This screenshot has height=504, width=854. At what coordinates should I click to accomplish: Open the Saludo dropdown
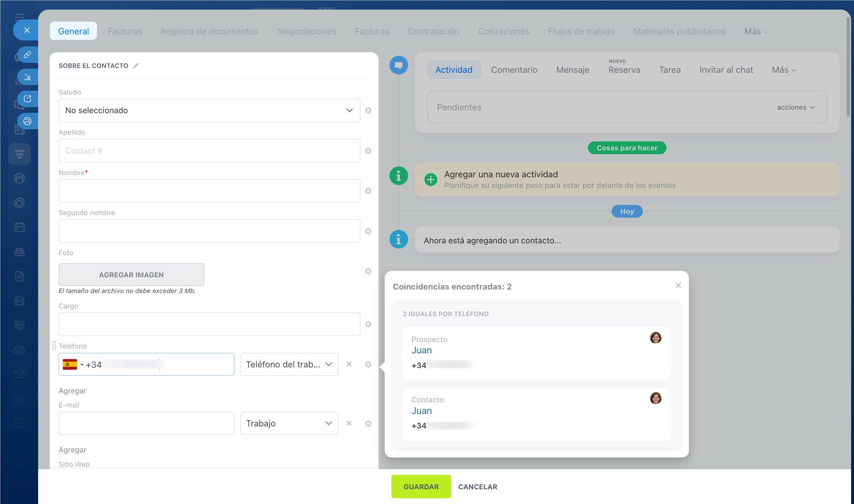209,110
